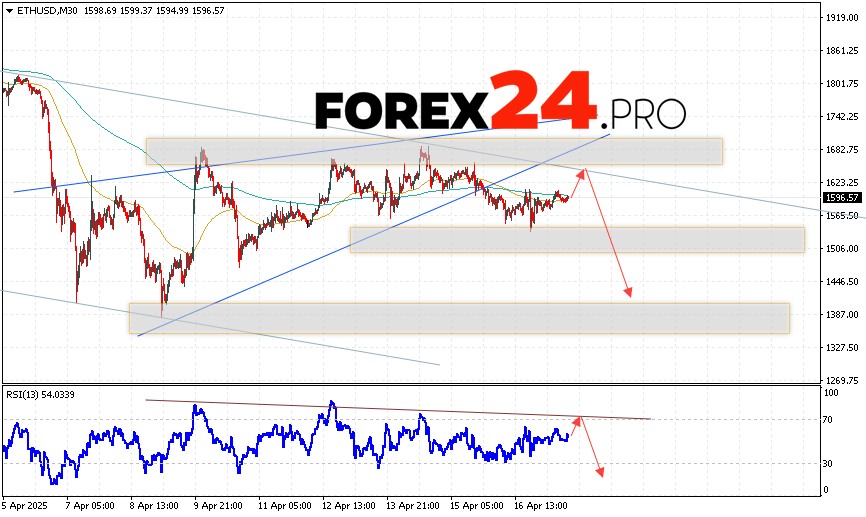The width and height of the screenshot is (866, 517).
Task: Click the red downward arrowhead in RSI panel
Action: (x=600, y=470)
